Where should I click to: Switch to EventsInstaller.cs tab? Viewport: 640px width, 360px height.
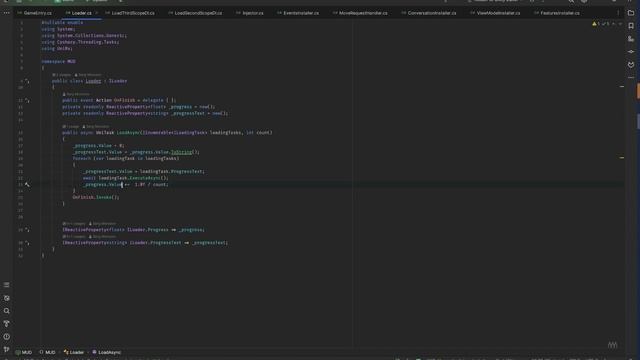pos(298,13)
